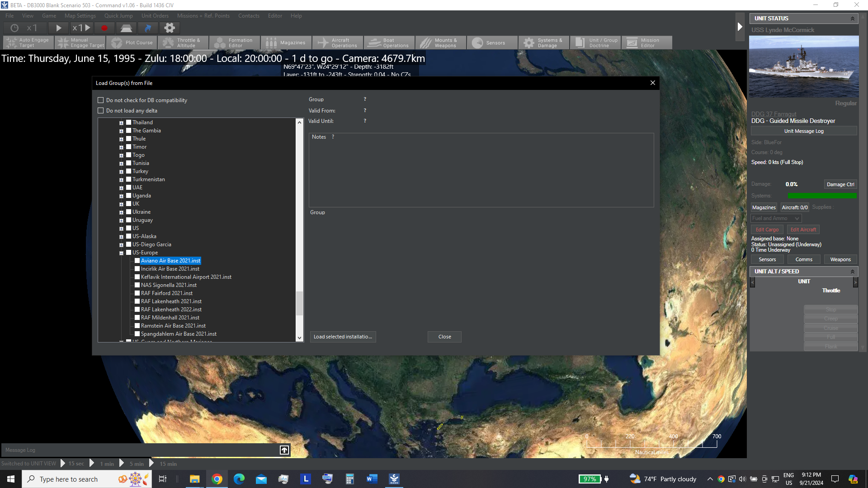Check the RAF Fairford 2021.inst checkbox

(137, 293)
